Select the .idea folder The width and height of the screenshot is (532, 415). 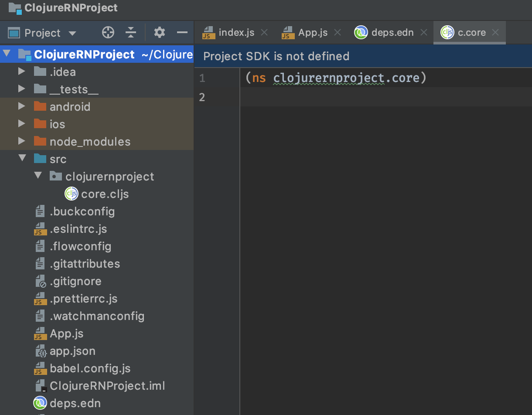[62, 72]
